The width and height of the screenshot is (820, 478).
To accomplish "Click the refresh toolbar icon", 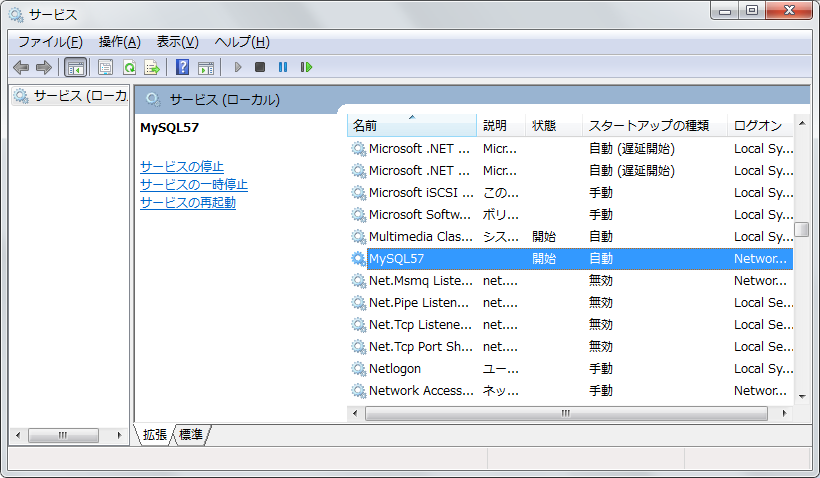I will (x=129, y=67).
